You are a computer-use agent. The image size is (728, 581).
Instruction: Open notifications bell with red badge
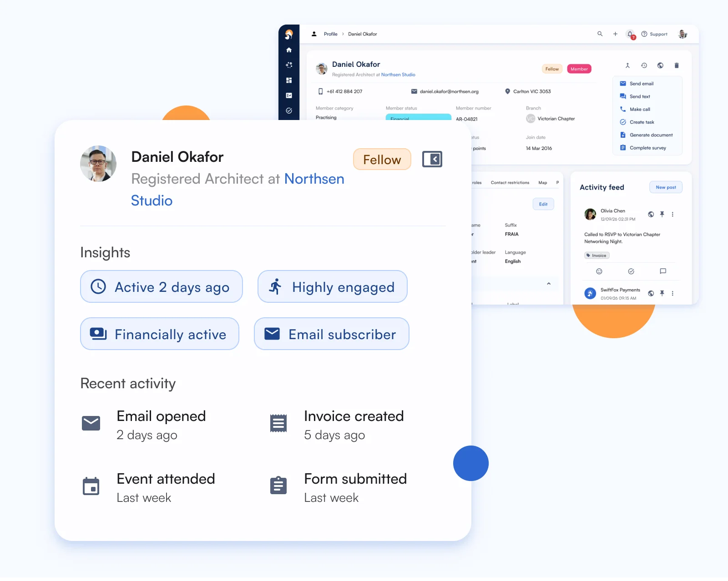[x=631, y=34]
